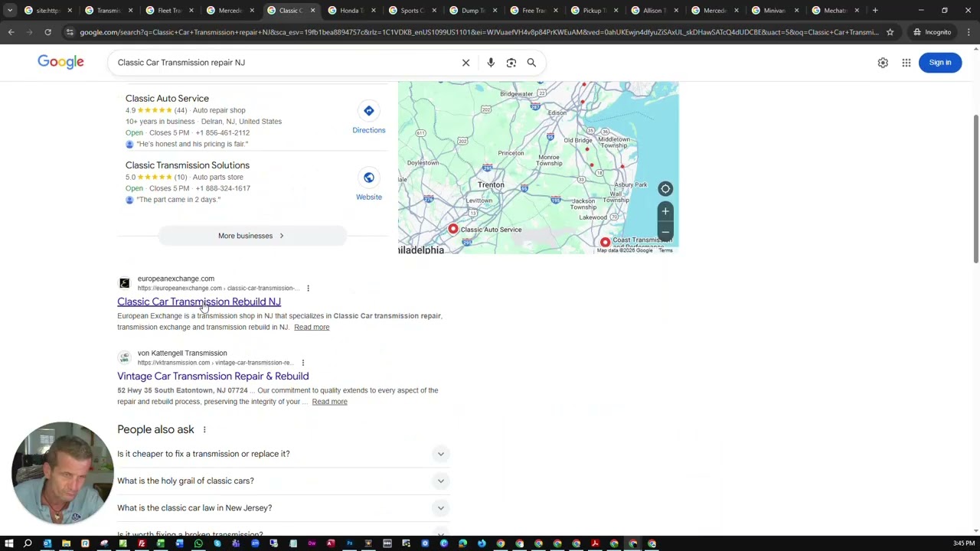The width and height of the screenshot is (980, 551).
Task: Switch to Pickup T tab
Action: tap(593, 11)
